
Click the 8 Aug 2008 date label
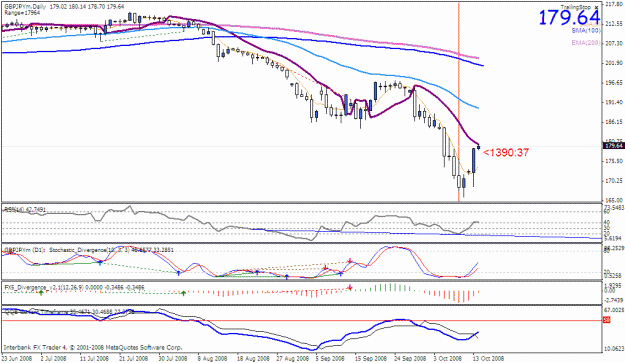click(x=212, y=358)
